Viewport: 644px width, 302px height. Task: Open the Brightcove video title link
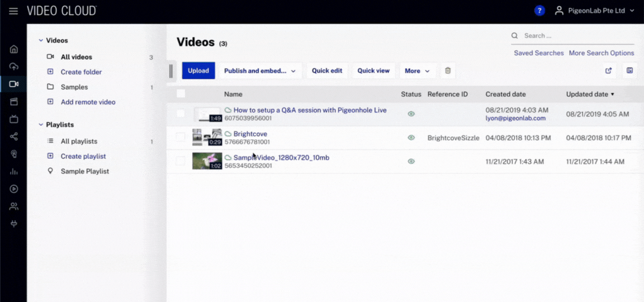coord(250,134)
